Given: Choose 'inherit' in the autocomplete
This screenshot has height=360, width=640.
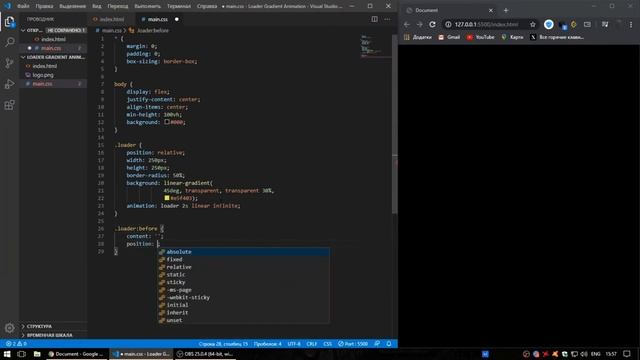Looking at the screenshot, I should pyautogui.click(x=244, y=313).
